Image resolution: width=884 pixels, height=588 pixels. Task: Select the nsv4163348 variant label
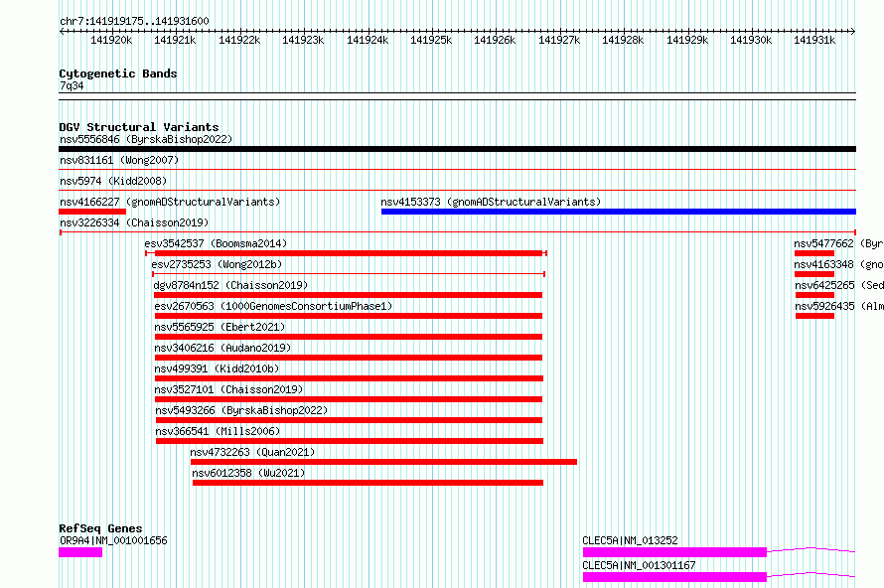click(x=839, y=264)
